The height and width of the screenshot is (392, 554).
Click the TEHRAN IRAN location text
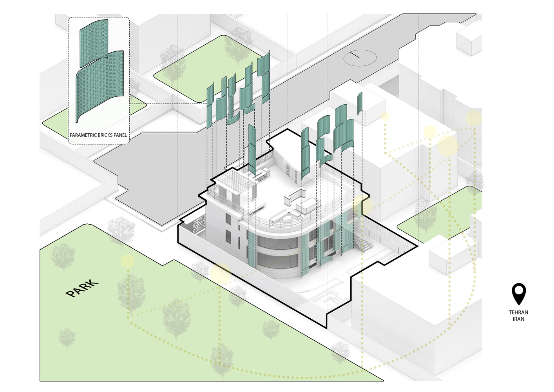point(518,316)
